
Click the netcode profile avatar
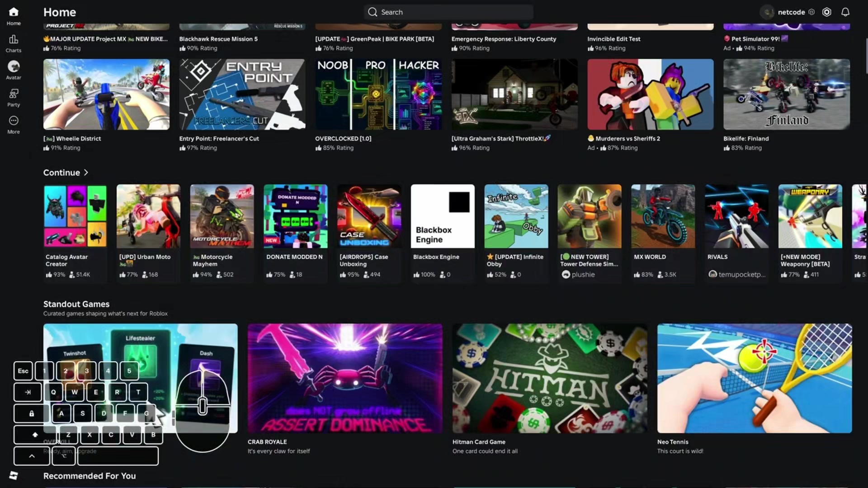pos(768,12)
